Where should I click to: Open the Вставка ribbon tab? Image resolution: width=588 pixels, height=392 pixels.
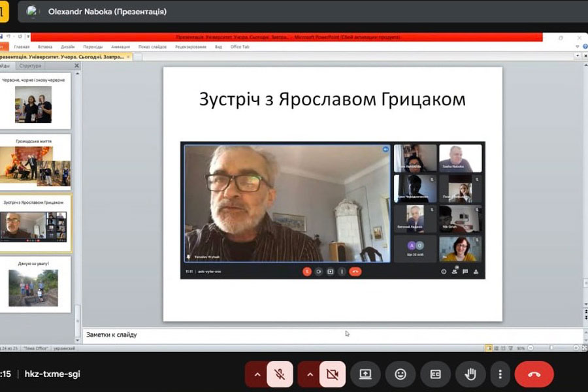click(45, 47)
